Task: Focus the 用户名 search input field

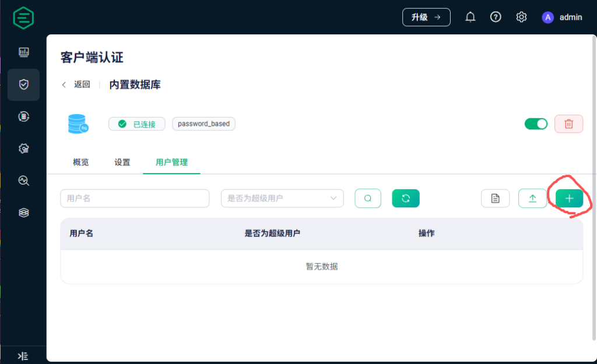Action: coord(135,198)
